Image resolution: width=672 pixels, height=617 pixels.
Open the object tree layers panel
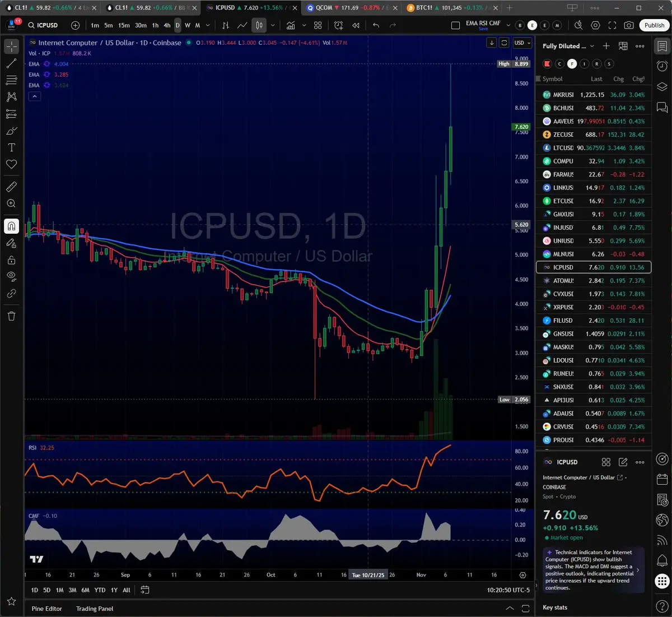tap(662, 86)
